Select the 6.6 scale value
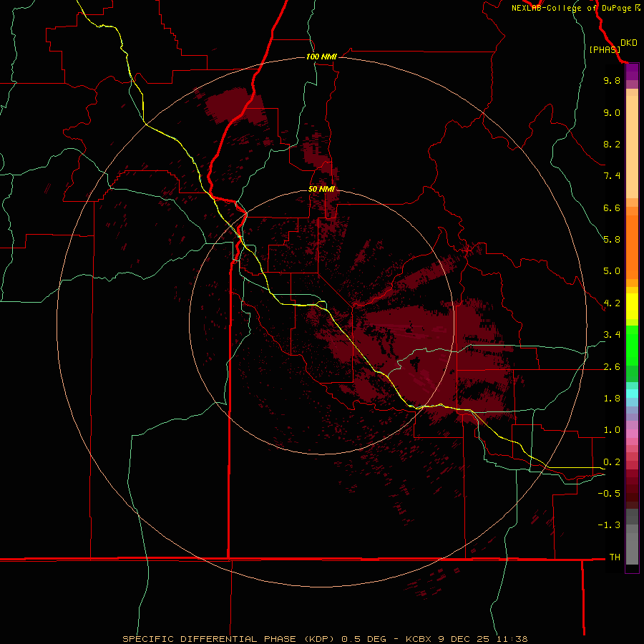This screenshot has height=644, width=644. (612, 208)
